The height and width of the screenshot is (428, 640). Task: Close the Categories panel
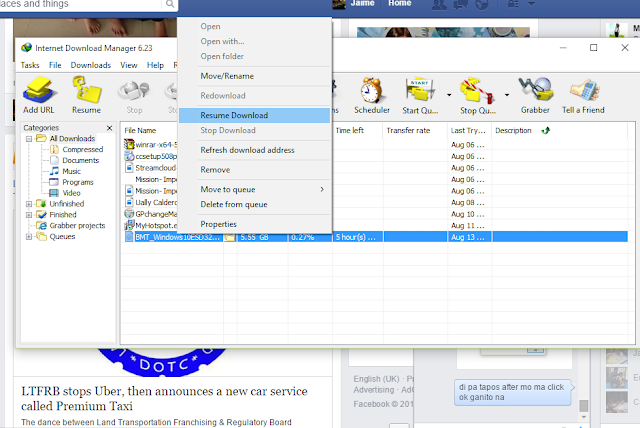[109, 128]
